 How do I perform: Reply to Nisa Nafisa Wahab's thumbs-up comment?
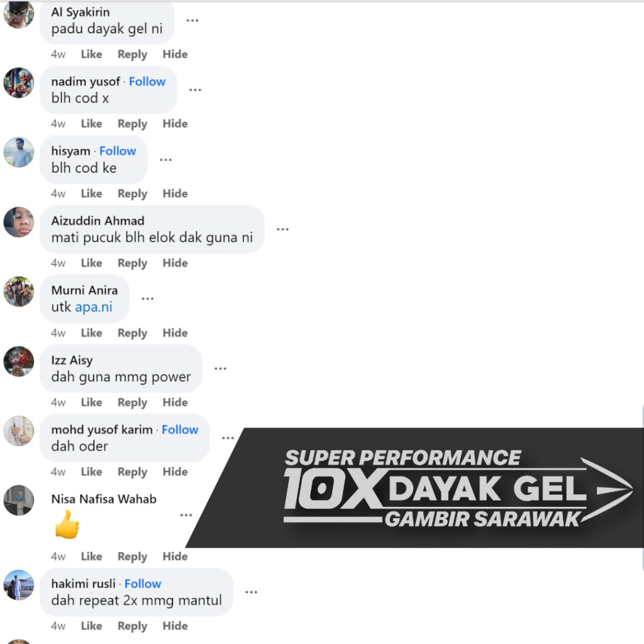[x=132, y=557]
